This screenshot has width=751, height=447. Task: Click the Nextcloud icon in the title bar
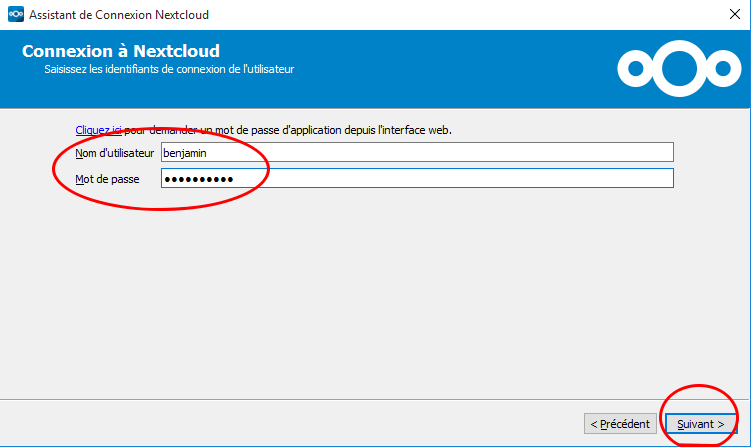(15, 15)
